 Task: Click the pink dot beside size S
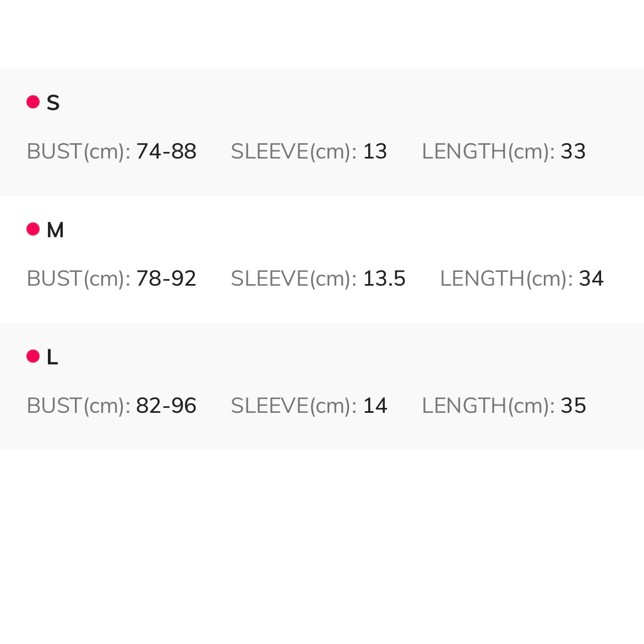(x=33, y=102)
